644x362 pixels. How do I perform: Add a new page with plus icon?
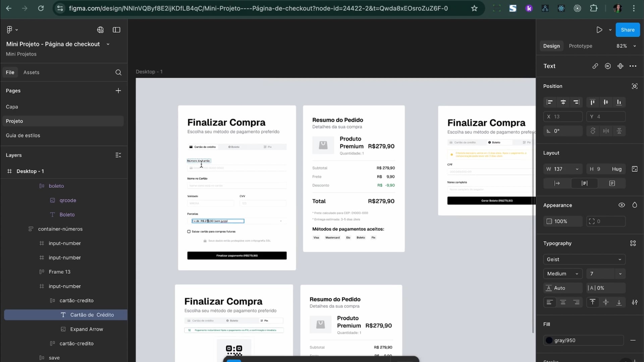pyautogui.click(x=118, y=90)
